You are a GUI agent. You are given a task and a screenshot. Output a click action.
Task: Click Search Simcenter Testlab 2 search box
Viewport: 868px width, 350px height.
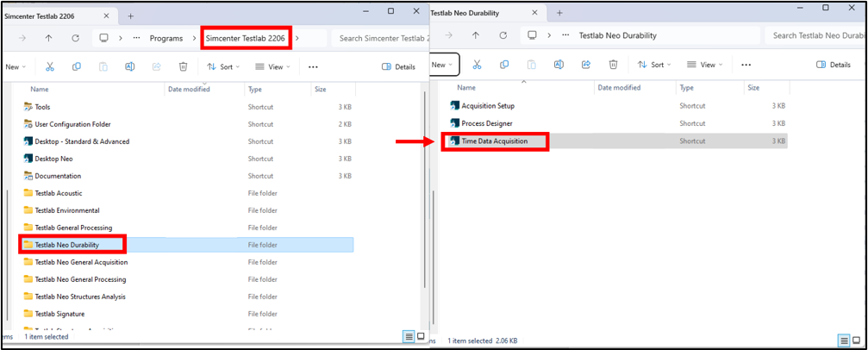tap(379, 38)
